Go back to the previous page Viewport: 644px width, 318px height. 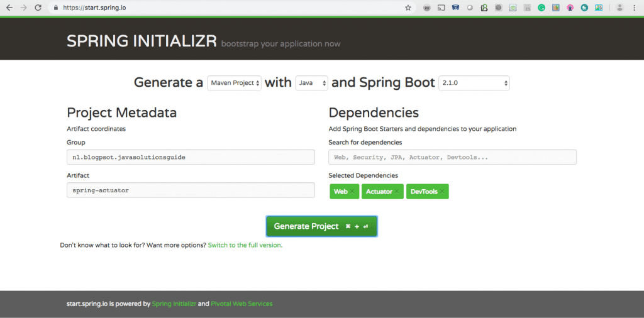click(x=9, y=8)
